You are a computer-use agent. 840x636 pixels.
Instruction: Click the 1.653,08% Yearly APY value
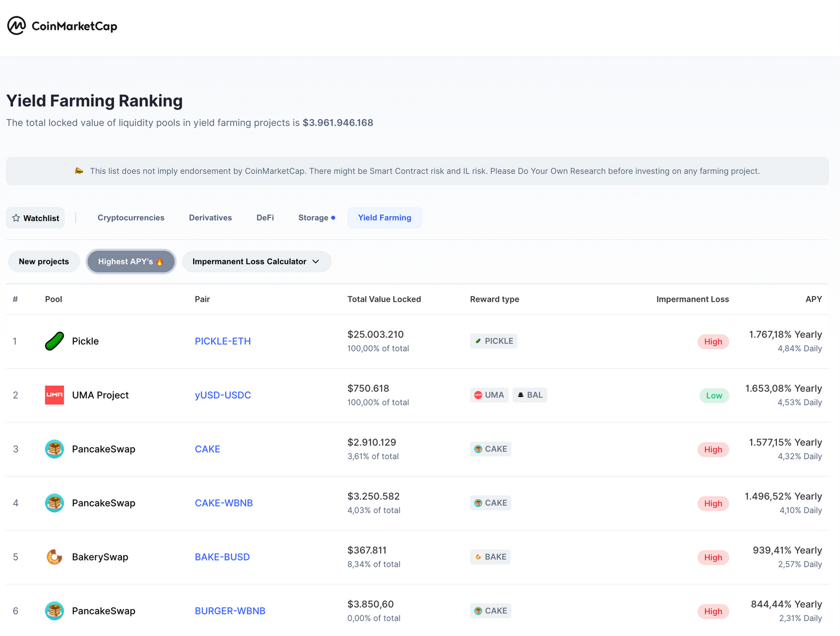(x=784, y=388)
